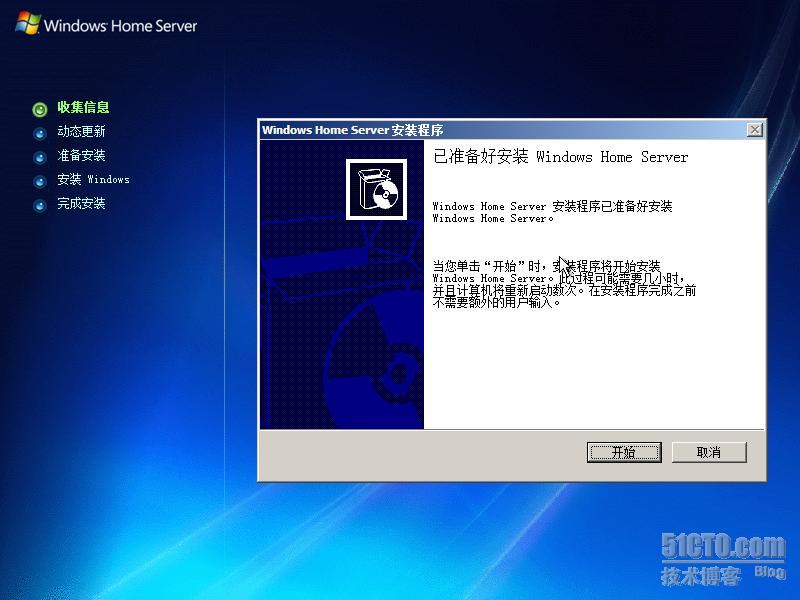Click the bullet icon beside 完成安装
The image size is (800, 600).
click(40, 206)
